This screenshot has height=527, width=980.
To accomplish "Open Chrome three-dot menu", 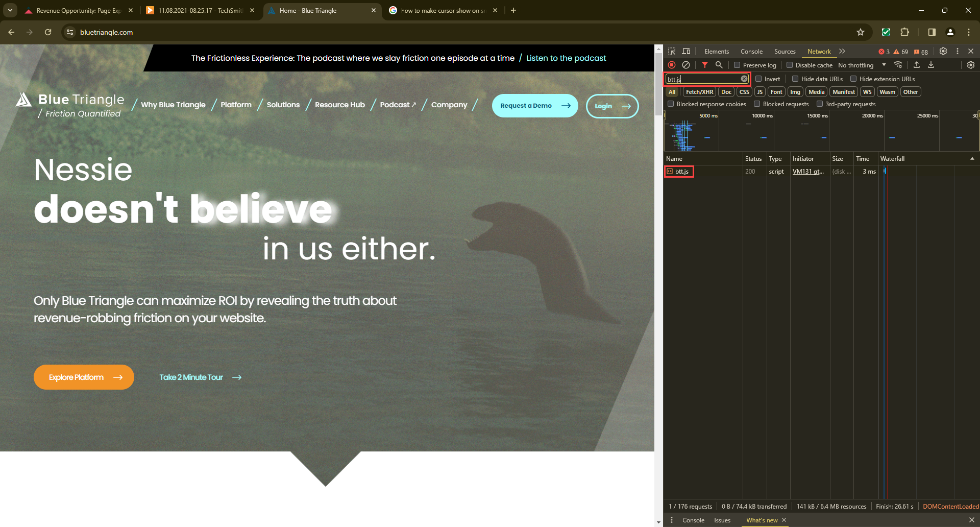I will 969,32.
